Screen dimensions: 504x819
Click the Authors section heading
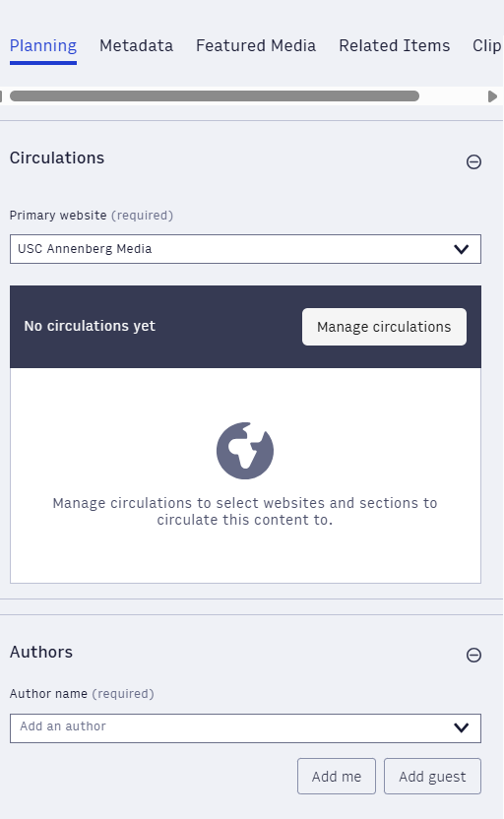41,653
